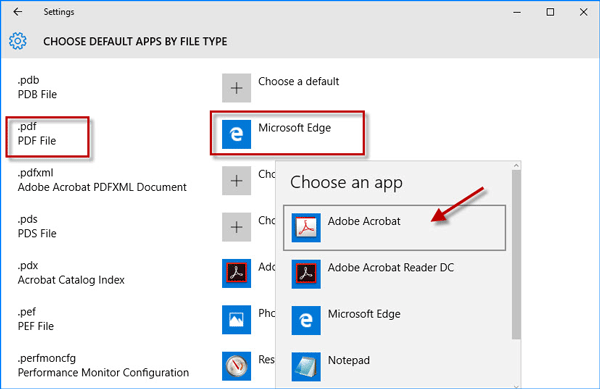Screen dimensions: 600x389
Task: Click the plus icon for .pdfxml file
Action: tap(236, 181)
